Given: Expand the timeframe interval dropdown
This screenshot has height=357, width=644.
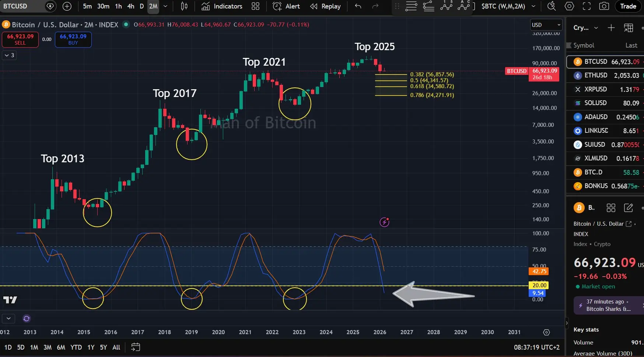Looking at the screenshot, I should [165, 6].
